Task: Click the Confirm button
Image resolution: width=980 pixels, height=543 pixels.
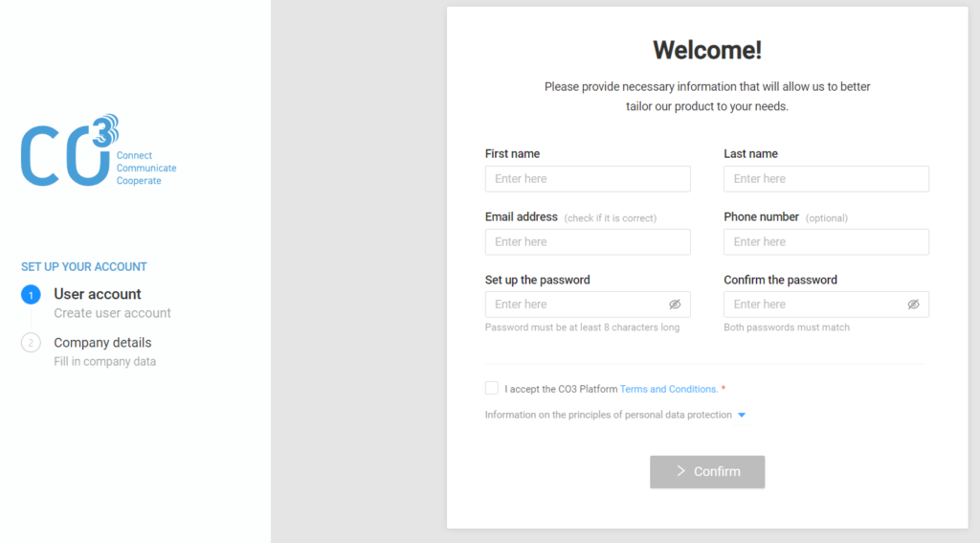Action: coord(707,472)
